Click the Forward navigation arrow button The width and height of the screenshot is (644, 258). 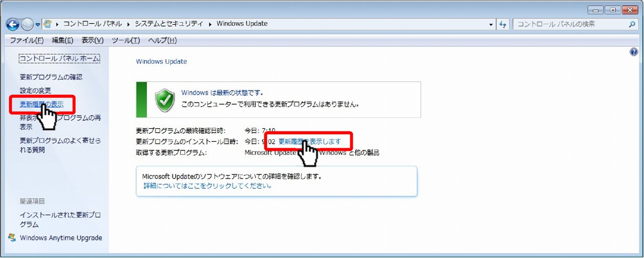pyautogui.click(x=27, y=24)
